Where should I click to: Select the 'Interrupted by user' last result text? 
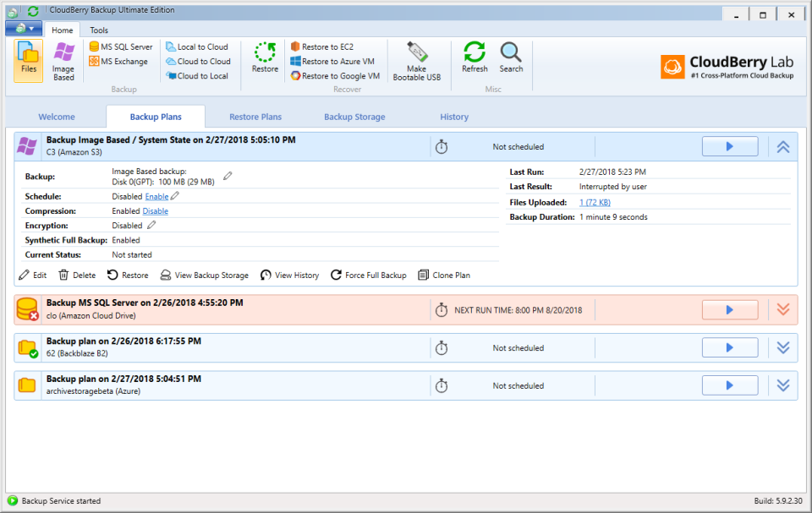tap(612, 187)
